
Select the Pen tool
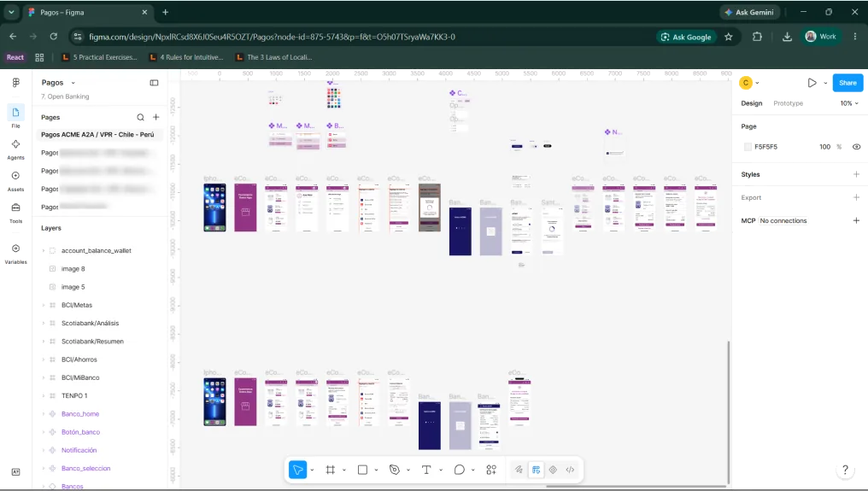395,470
